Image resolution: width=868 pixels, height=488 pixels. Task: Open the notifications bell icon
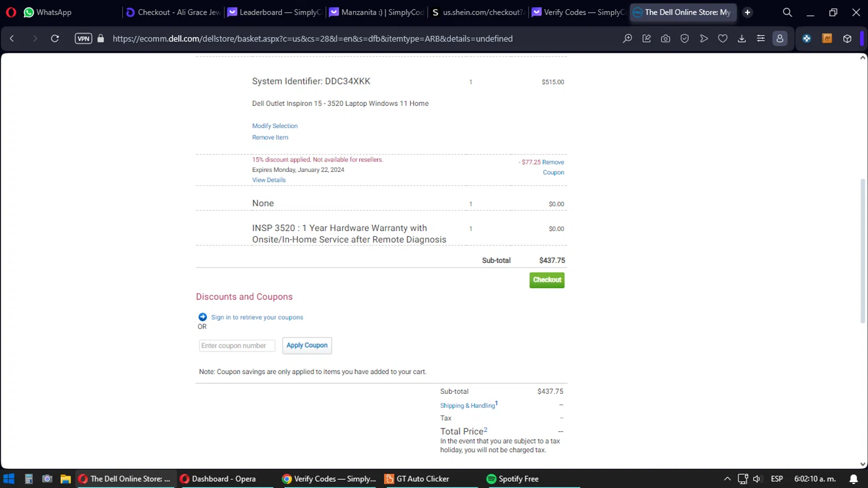point(854,479)
